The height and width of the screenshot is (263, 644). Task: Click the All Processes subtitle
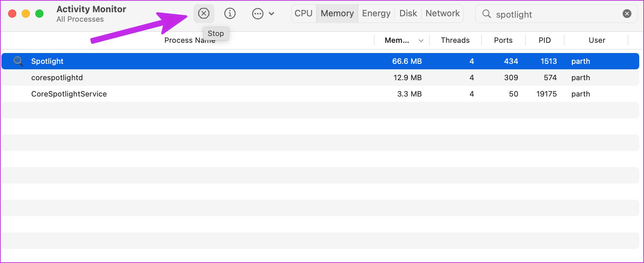[80, 19]
